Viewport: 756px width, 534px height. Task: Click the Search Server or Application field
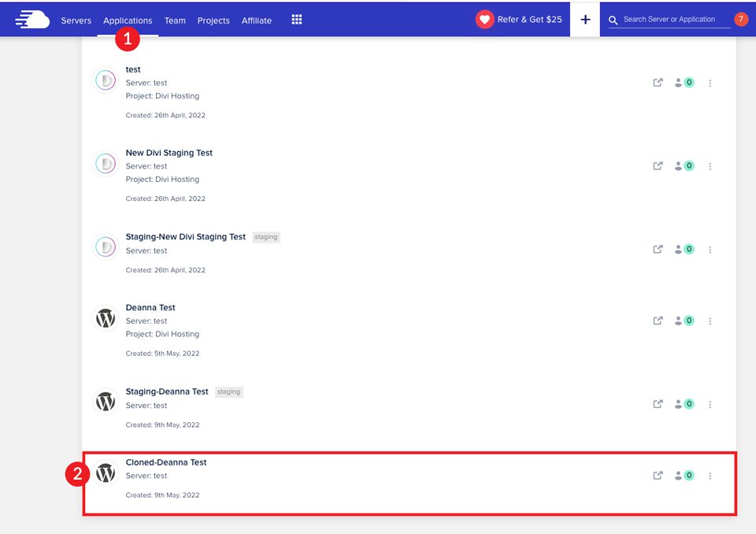pyautogui.click(x=673, y=20)
